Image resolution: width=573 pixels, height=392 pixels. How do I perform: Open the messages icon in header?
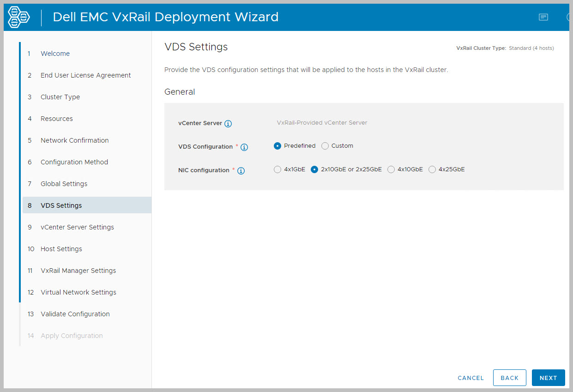pos(543,17)
